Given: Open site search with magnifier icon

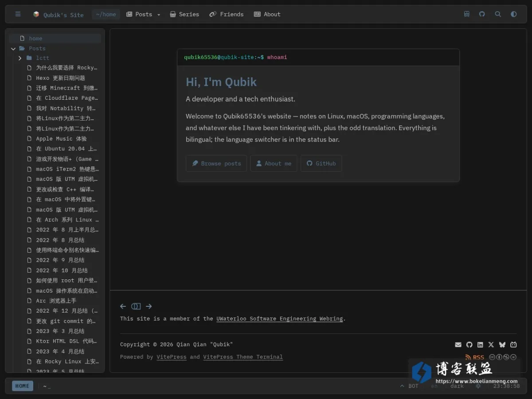Looking at the screenshot, I should (x=498, y=14).
